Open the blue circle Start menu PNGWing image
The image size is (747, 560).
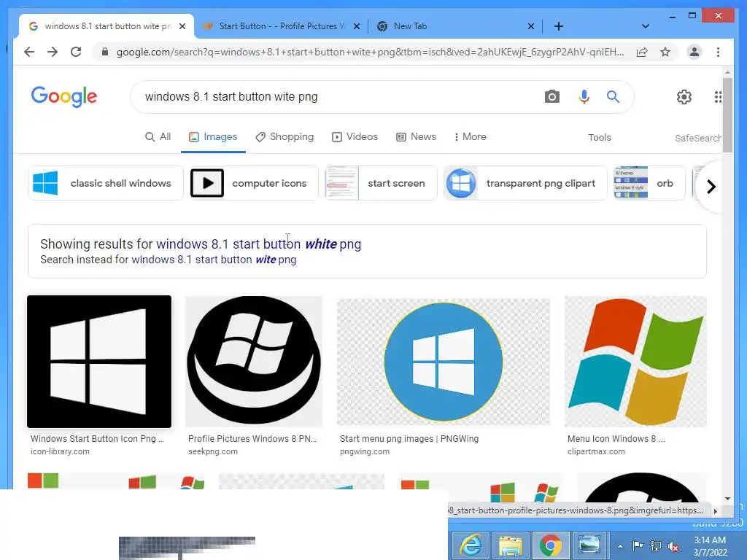tap(443, 362)
